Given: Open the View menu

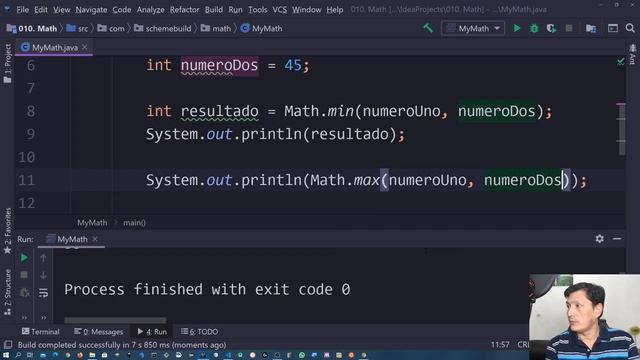Looking at the screenshot, I should (x=62, y=9).
